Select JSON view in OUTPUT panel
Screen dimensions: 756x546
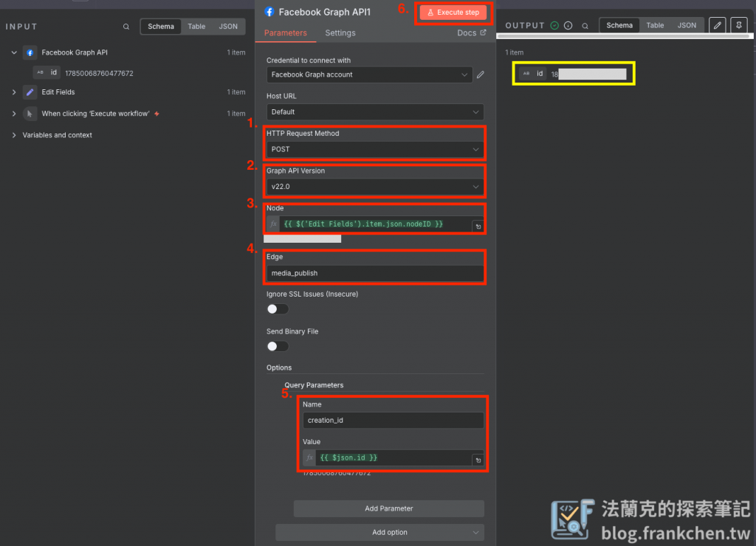pyautogui.click(x=687, y=25)
